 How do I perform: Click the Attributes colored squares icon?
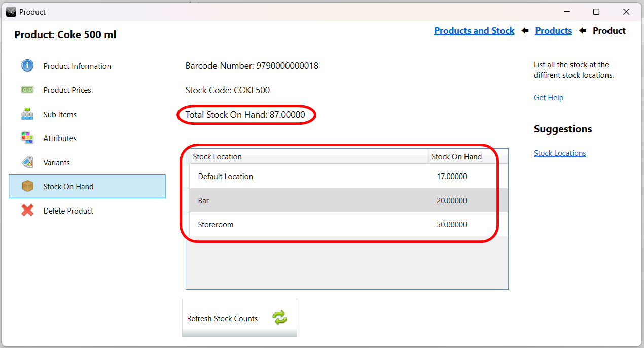point(27,138)
